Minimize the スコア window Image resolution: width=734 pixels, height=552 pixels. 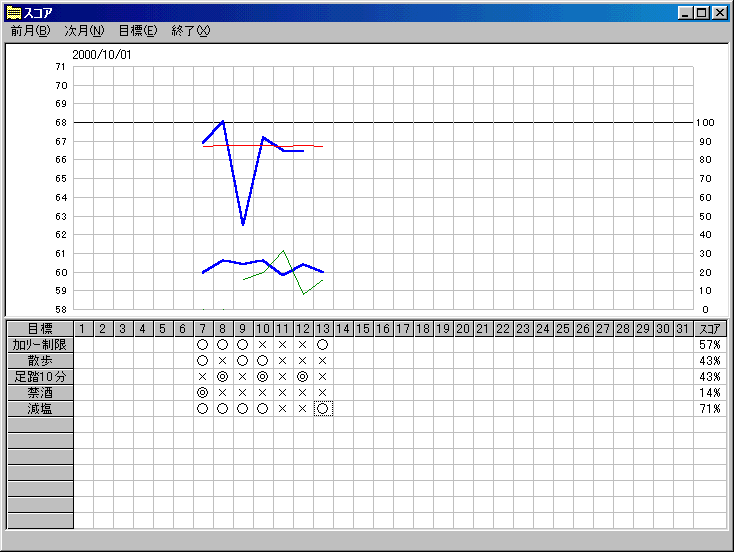pos(685,13)
